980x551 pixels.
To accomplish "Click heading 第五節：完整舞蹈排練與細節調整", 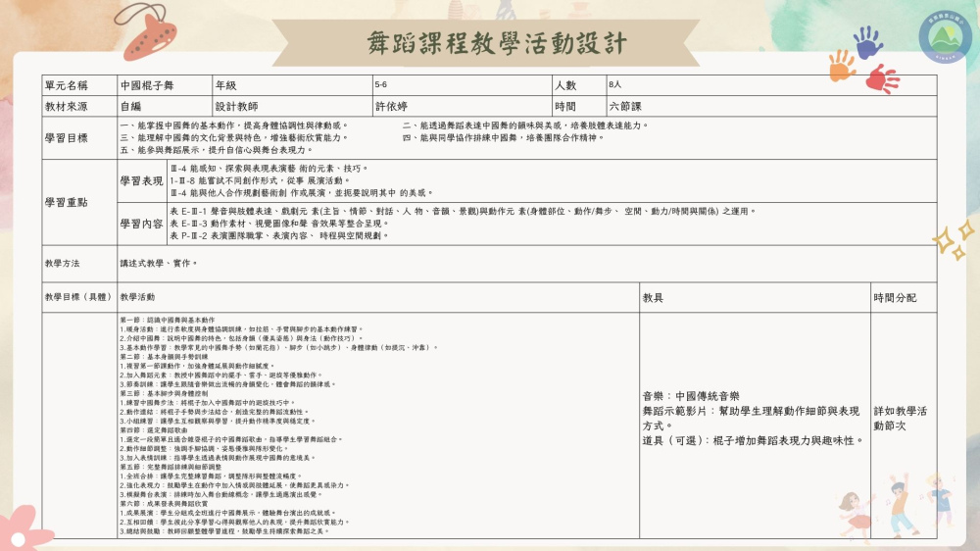I will click(171, 467).
